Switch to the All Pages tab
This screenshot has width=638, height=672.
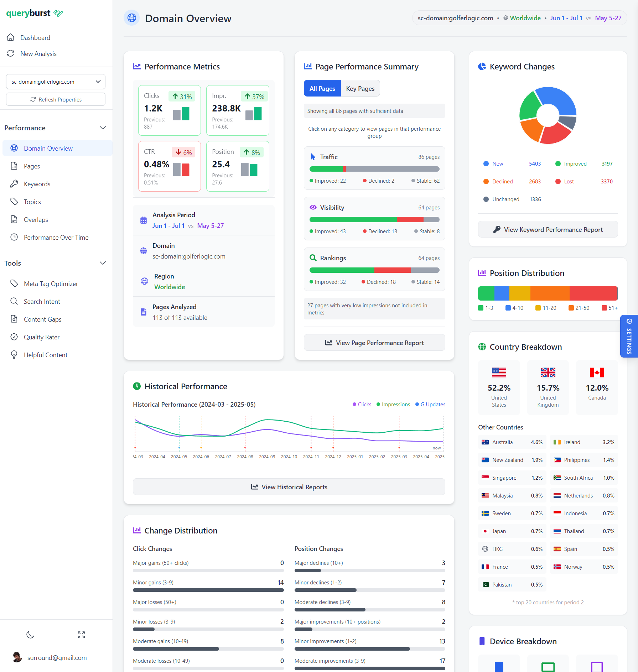(x=322, y=88)
